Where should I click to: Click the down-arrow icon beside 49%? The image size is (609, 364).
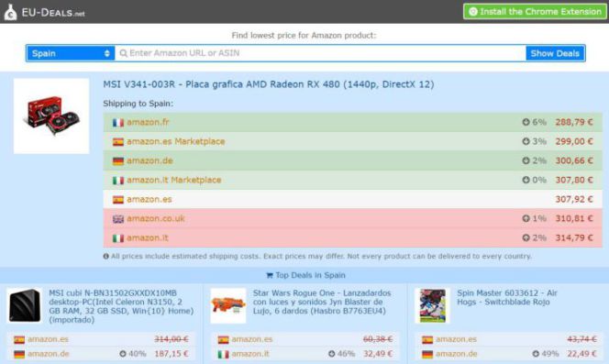pyautogui.click(x=536, y=354)
